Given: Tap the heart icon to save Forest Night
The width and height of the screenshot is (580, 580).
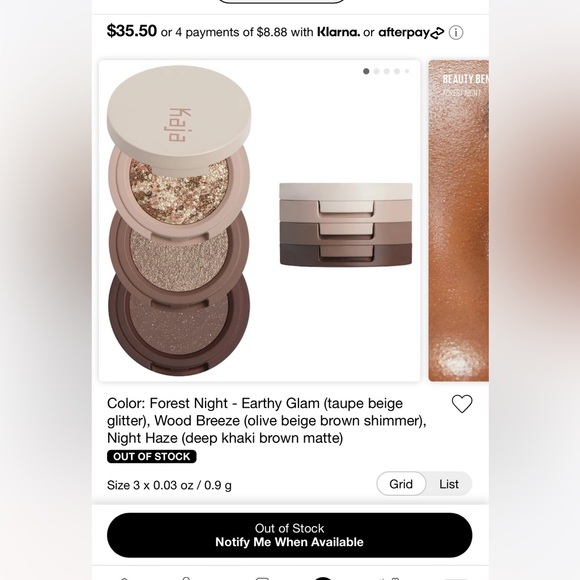Looking at the screenshot, I should (x=462, y=404).
